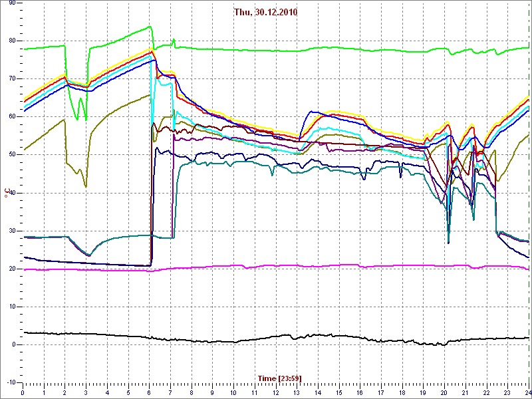Click hour 15 on the time axis

click(339, 393)
